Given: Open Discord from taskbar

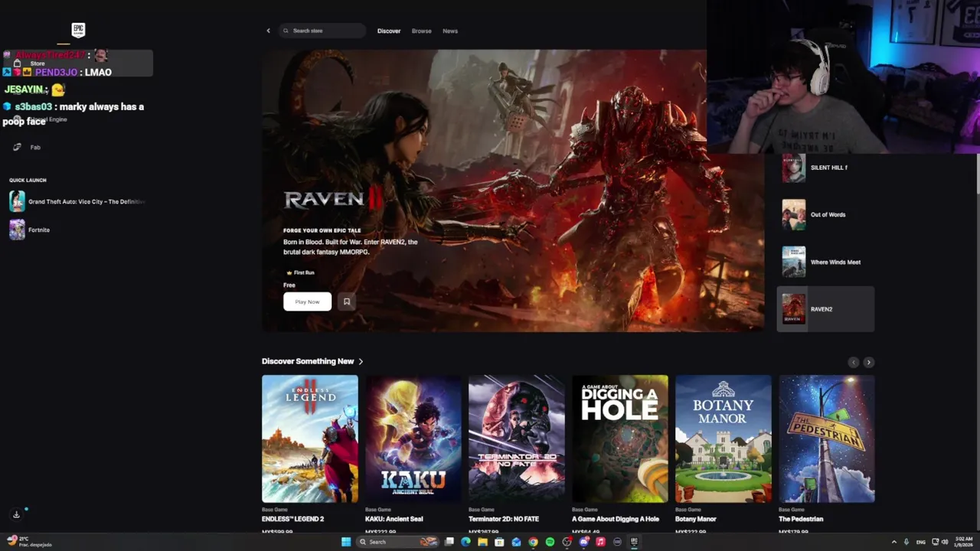Looking at the screenshot, I should [583, 542].
